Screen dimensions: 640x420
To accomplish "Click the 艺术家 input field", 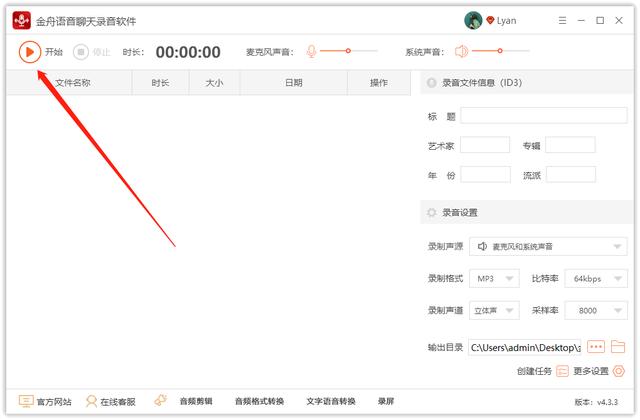I will click(x=485, y=145).
